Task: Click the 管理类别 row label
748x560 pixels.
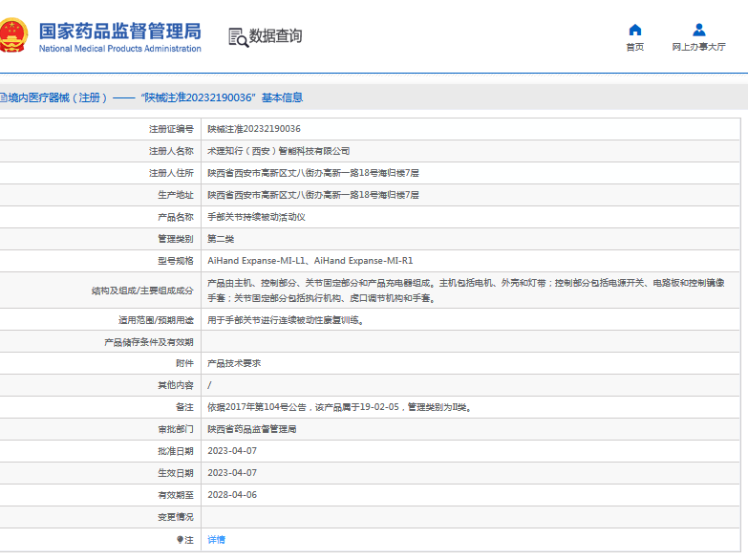Action: (x=176, y=239)
